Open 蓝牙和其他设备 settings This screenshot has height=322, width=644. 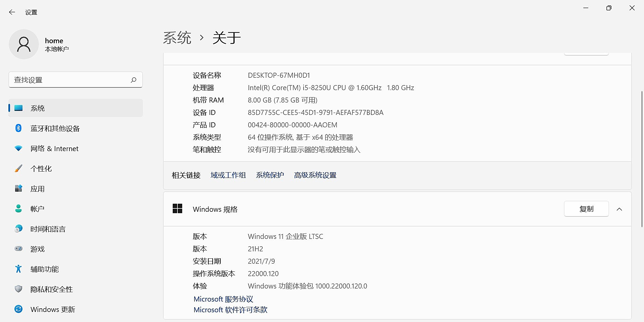(x=76, y=128)
